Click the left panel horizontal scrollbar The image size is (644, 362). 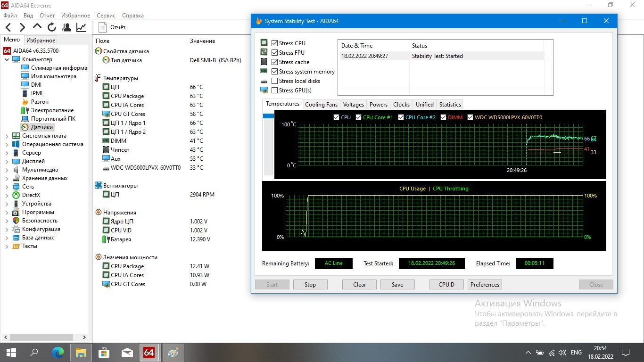(x=40, y=337)
